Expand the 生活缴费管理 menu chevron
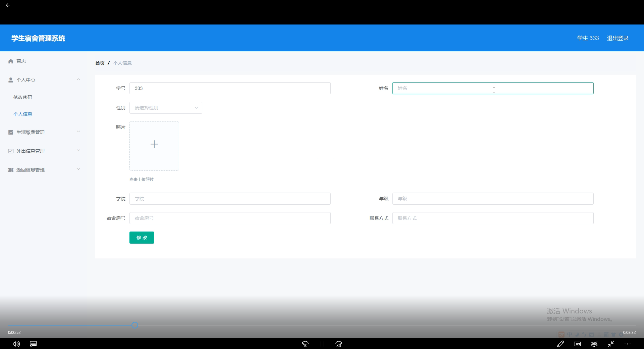 [78, 132]
